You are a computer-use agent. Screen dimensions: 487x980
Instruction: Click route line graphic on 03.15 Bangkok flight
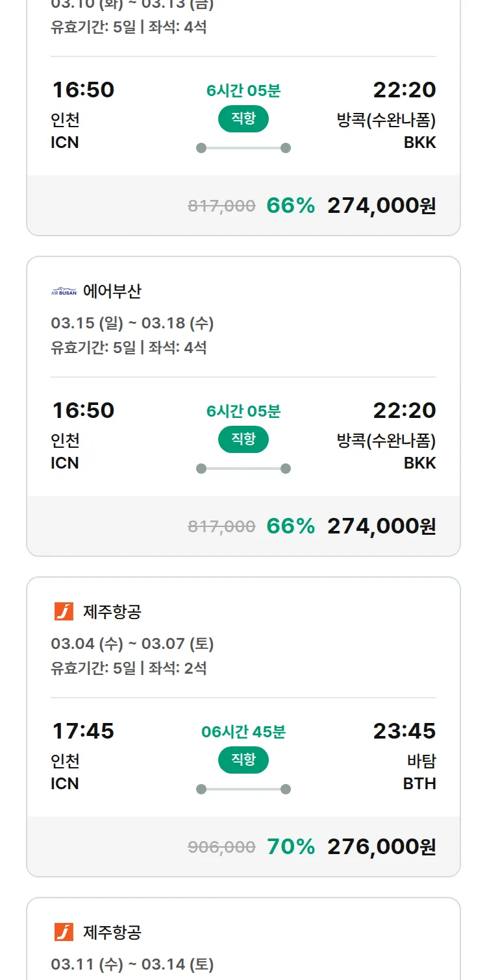[243, 469]
